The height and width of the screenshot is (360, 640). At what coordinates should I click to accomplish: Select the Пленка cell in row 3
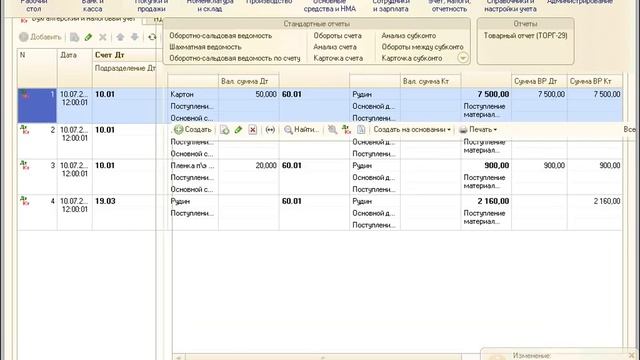193,166
